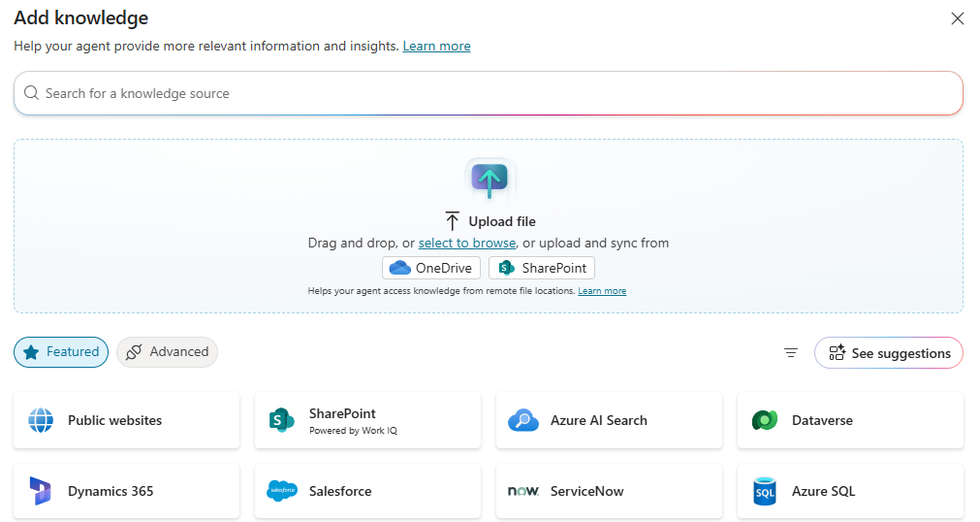Click the SharePoint card logo icon
Viewport: 980px width, 522px height.
(x=281, y=420)
